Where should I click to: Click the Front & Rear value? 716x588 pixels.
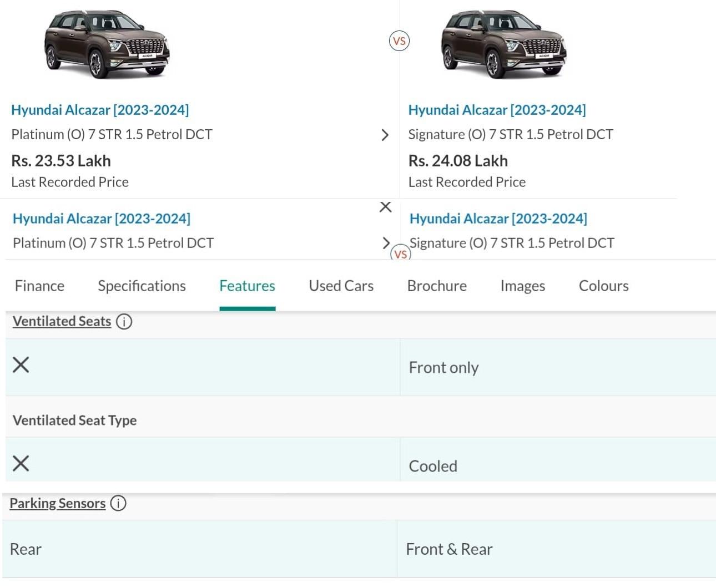pyautogui.click(x=449, y=549)
